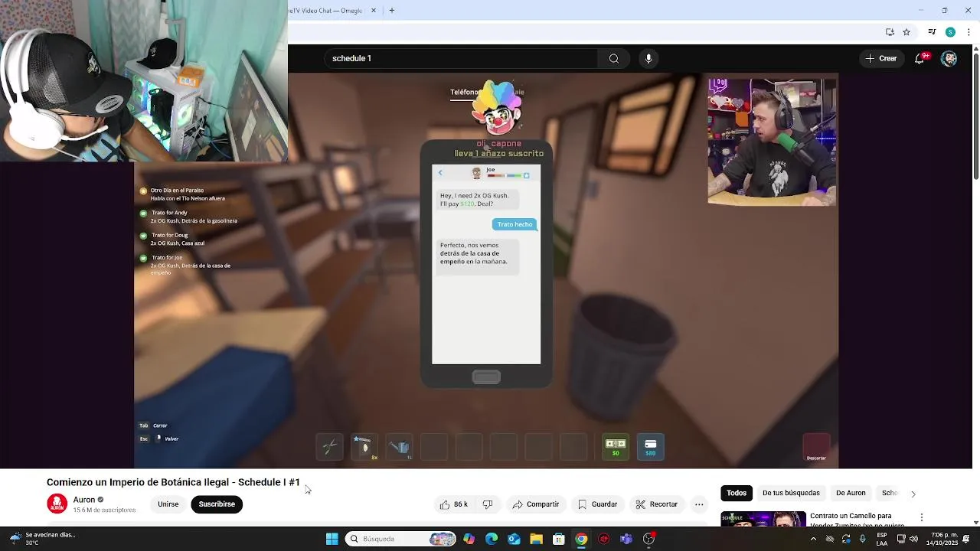Dislike the video with thumbs down

tap(488, 504)
